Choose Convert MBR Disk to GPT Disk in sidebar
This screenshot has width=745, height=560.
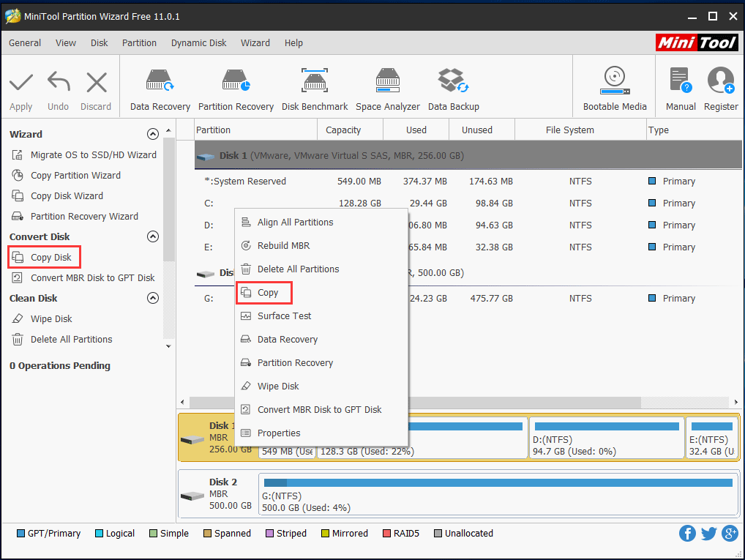click(x=83, y=277)
